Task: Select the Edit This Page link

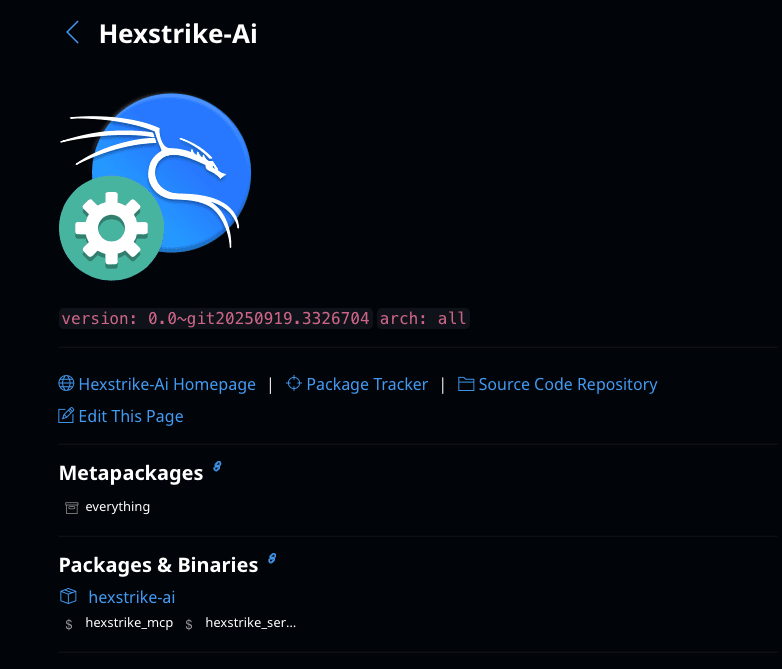Action: click(131, 416)
